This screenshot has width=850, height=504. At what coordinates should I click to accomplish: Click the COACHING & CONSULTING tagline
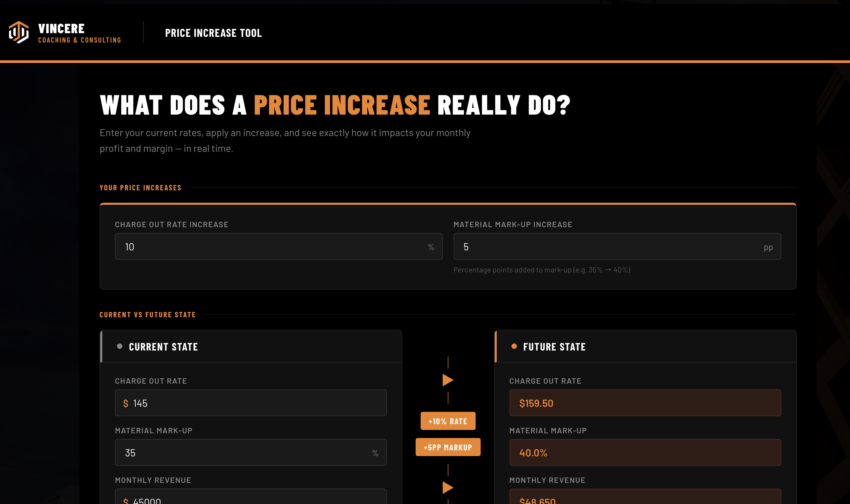point(79,40)
